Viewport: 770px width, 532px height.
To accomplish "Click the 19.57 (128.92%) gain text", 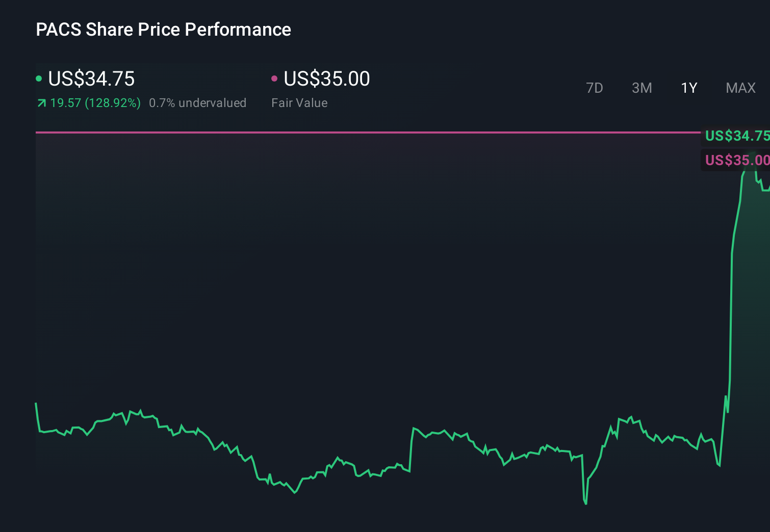I will click(x=95, y=102).
